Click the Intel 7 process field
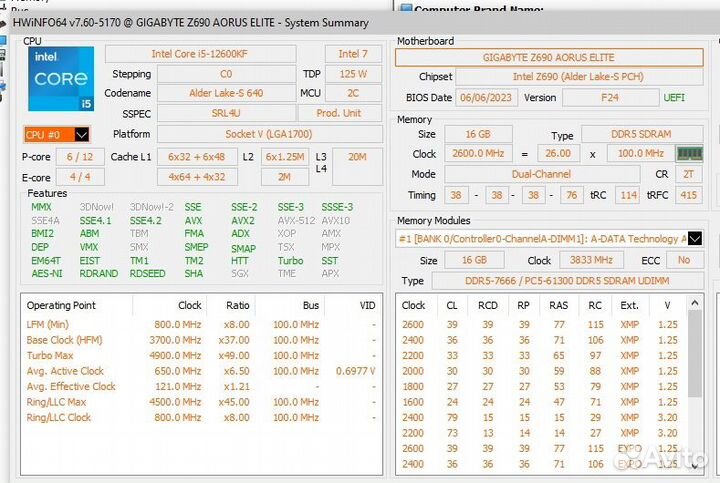The height and width of the screenshot is (483, 720). 353,54
